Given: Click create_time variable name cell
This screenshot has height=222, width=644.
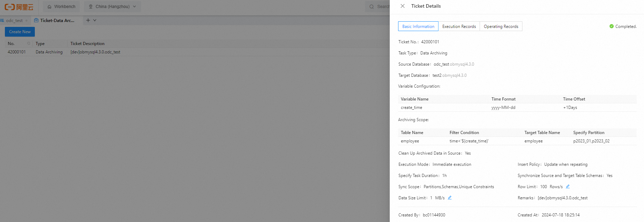Looking at the screenshot, I should point(411,108).
